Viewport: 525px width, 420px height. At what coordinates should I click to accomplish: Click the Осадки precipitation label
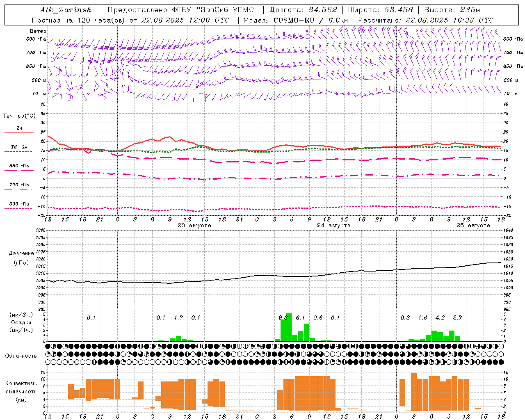21,322
